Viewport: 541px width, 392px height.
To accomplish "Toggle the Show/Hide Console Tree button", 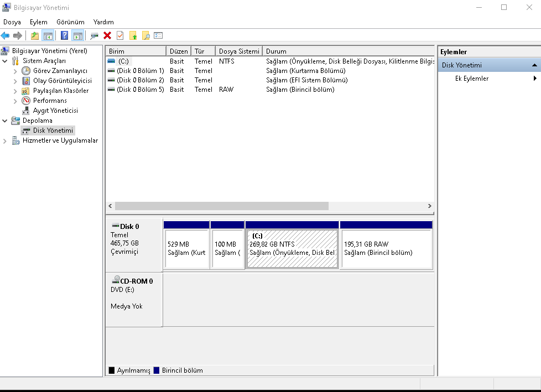I will point(48,36).
